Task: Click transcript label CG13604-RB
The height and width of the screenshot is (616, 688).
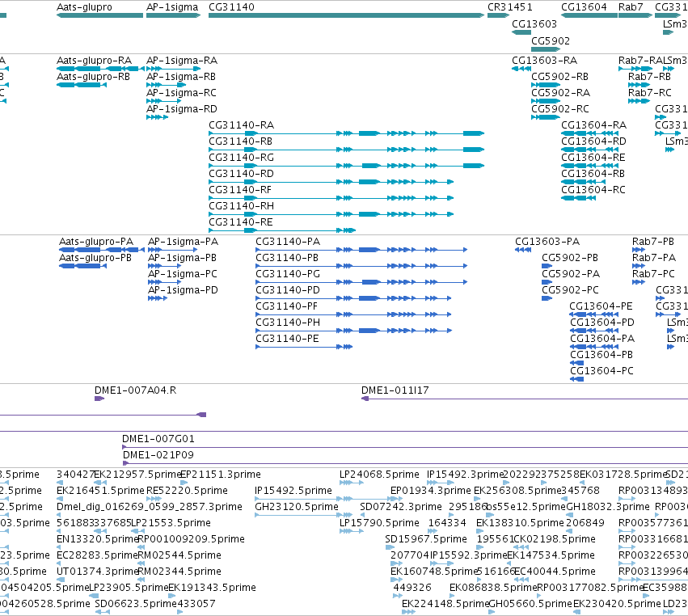Action: [593, 174]
